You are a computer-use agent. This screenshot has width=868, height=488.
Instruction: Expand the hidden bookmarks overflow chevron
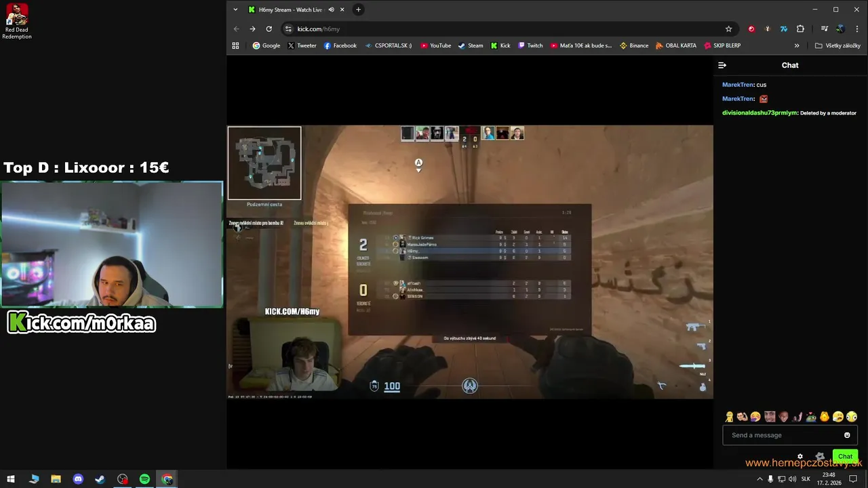(797, 45)
